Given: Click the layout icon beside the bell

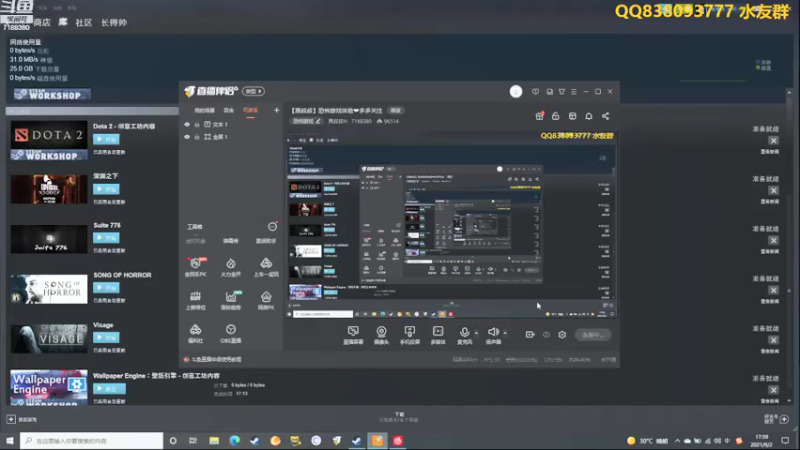Looking at the screenshot, I should point(572,116).
